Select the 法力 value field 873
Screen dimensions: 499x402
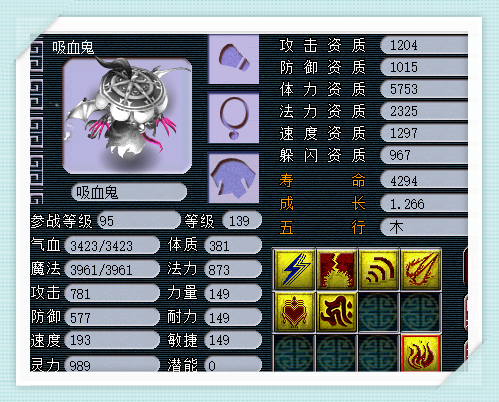(233, 269)
